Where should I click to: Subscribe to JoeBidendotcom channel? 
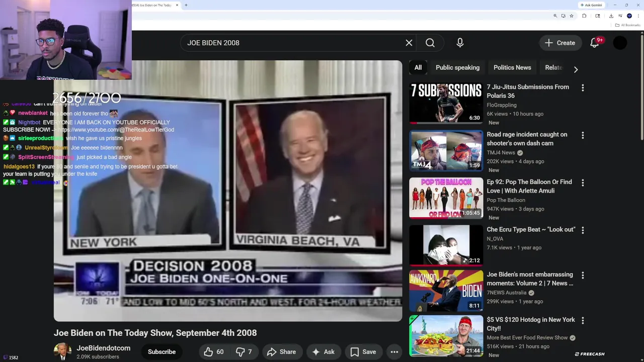coord(162,352)
